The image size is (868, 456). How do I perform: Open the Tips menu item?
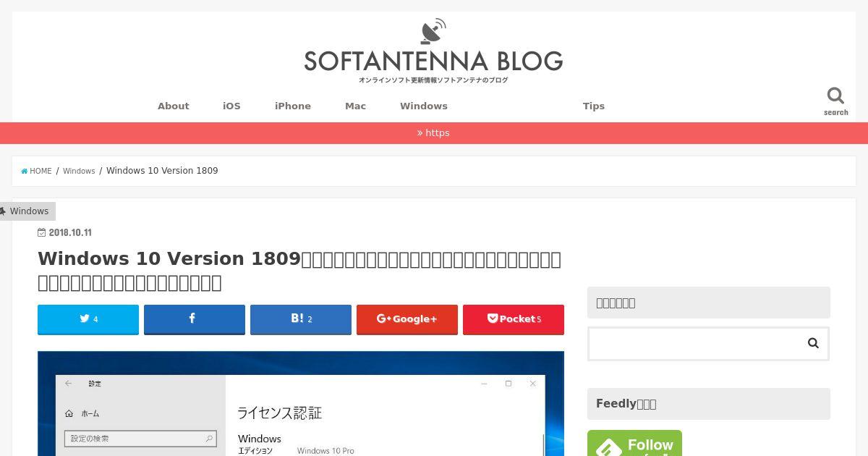(594, 106)
